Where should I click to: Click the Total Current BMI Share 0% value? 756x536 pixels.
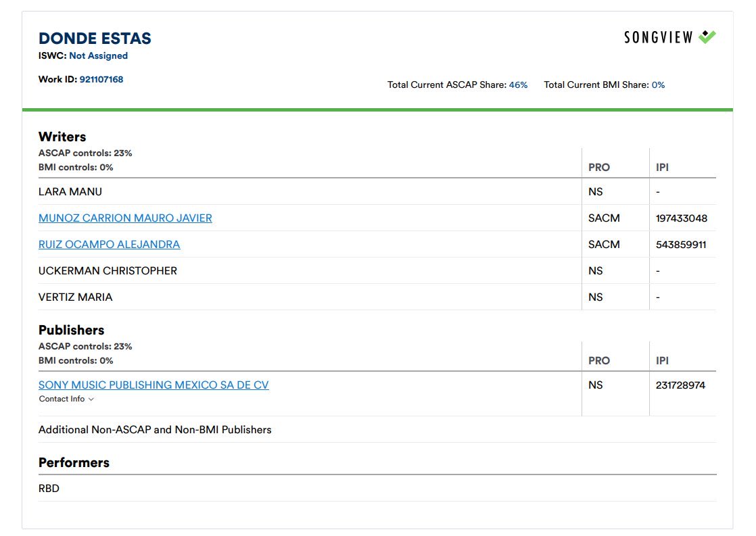pos(657,84)
